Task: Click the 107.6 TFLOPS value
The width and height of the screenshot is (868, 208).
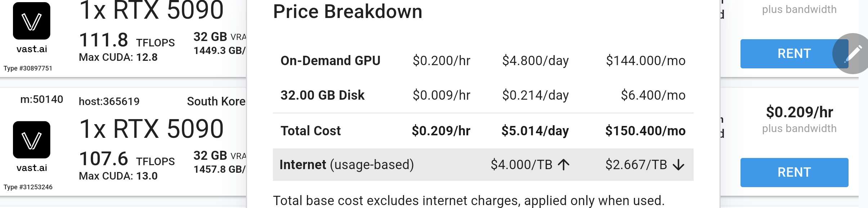Action: (127, 159)
